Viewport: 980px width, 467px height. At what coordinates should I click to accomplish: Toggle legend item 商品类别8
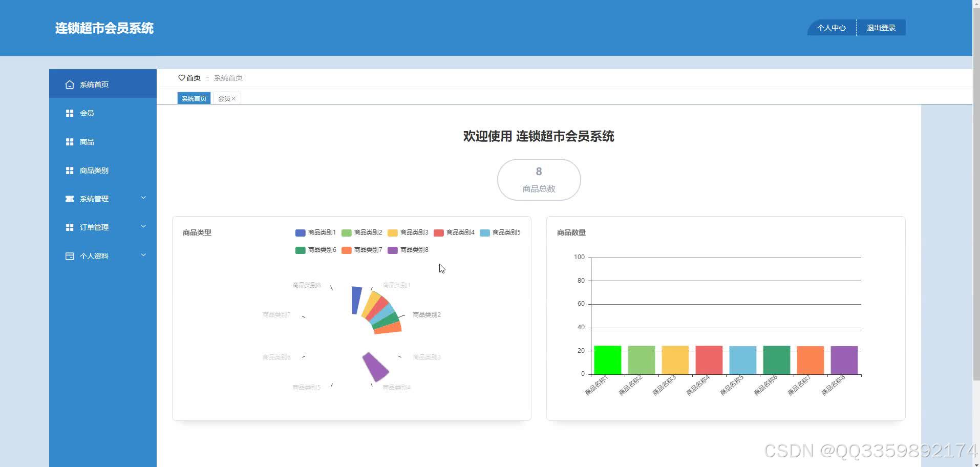click(x=408, y=250)
